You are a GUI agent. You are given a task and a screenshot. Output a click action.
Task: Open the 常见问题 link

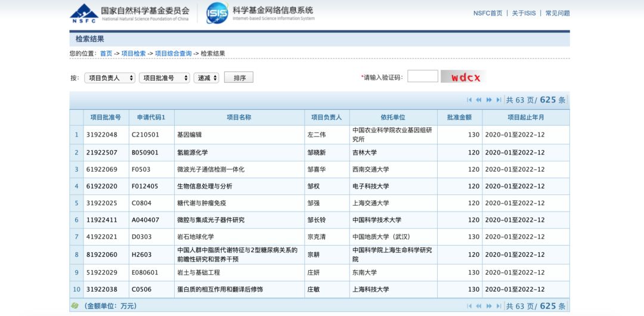click(x=558, y=13)
